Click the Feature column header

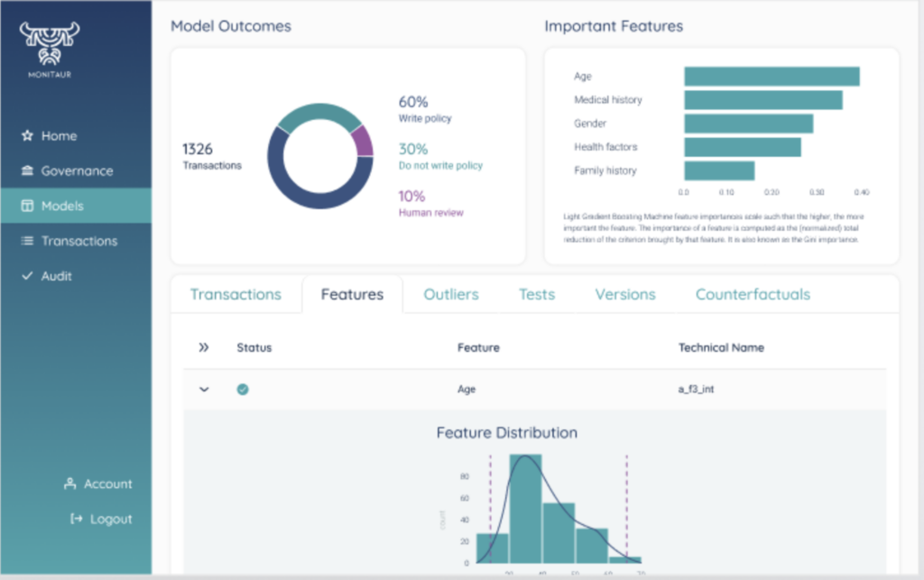pos(478,347)
